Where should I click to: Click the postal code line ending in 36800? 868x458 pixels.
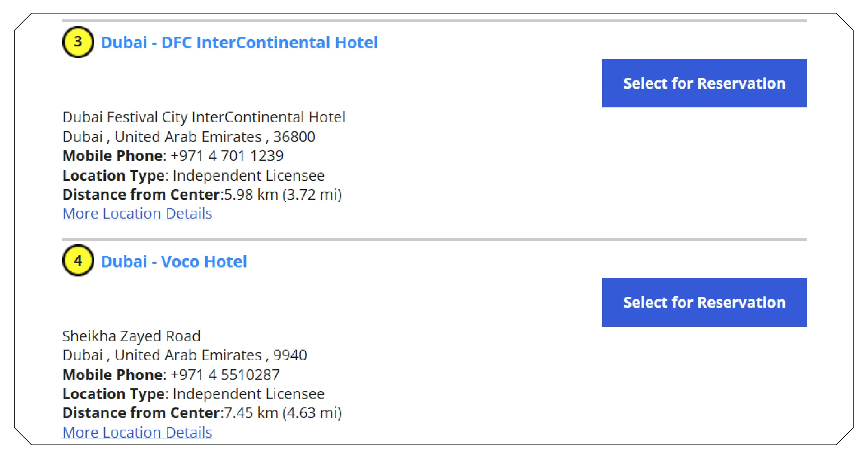[x=189, y=137]
